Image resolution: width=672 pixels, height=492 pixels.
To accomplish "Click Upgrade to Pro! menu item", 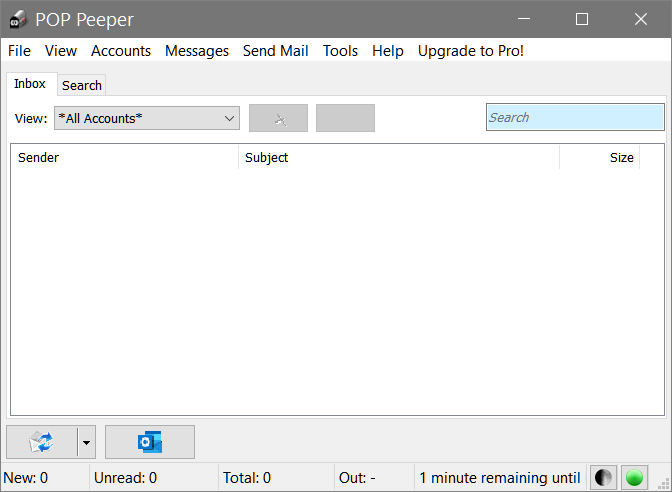I will tap(471, 51).
